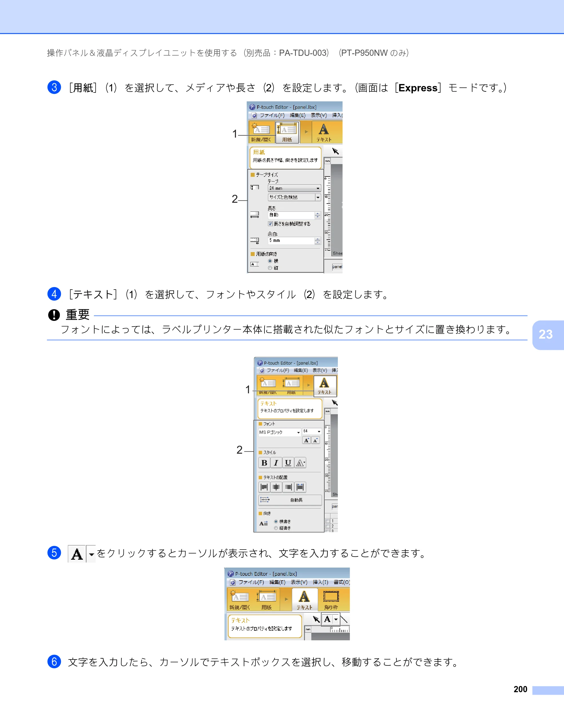Viewport: 564px width, 728px height.
Task: Select 縦書き text direction radio
Action: click(276, 528)
